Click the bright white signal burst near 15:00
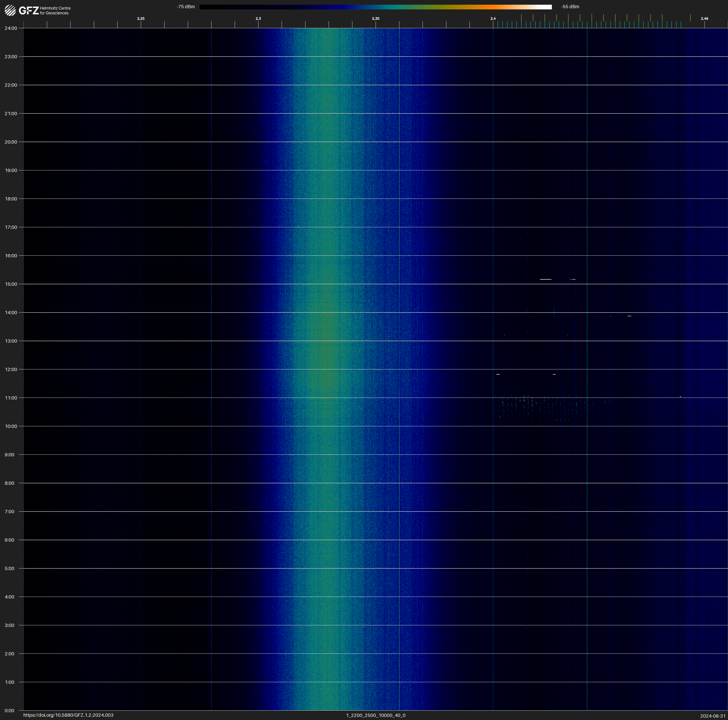This screenshot has height=720, width=728. pos(545,279)
